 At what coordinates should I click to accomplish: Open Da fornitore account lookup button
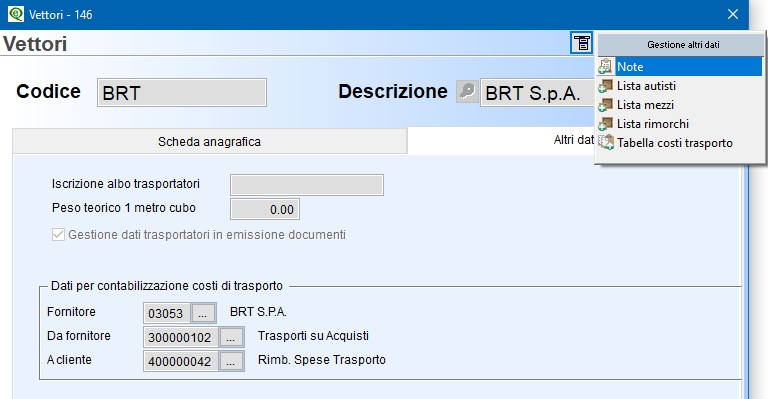point(231,337)
